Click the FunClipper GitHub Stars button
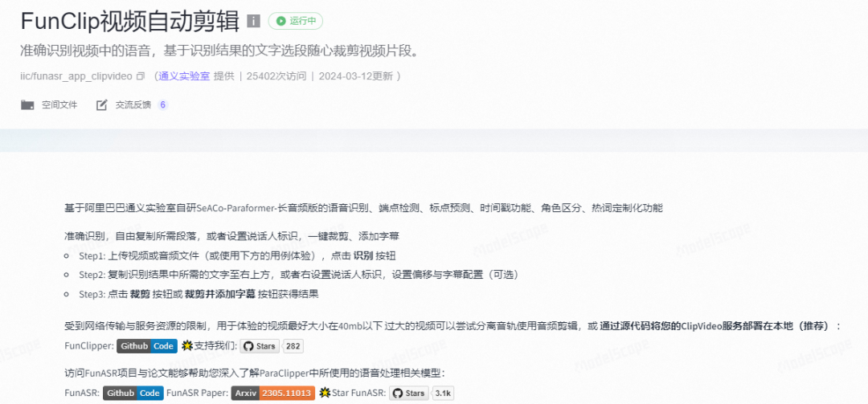The height and width of the screenshot is (404, 868). click(x=260, y=346)
